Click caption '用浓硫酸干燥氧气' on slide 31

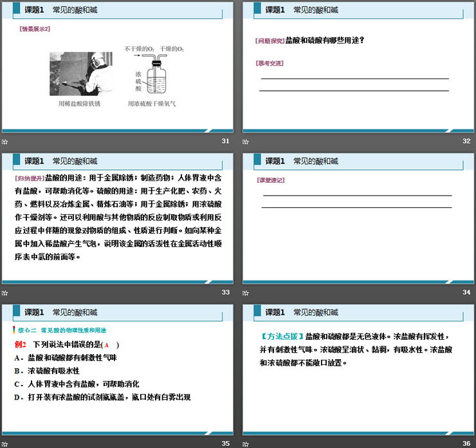[152, 104]
